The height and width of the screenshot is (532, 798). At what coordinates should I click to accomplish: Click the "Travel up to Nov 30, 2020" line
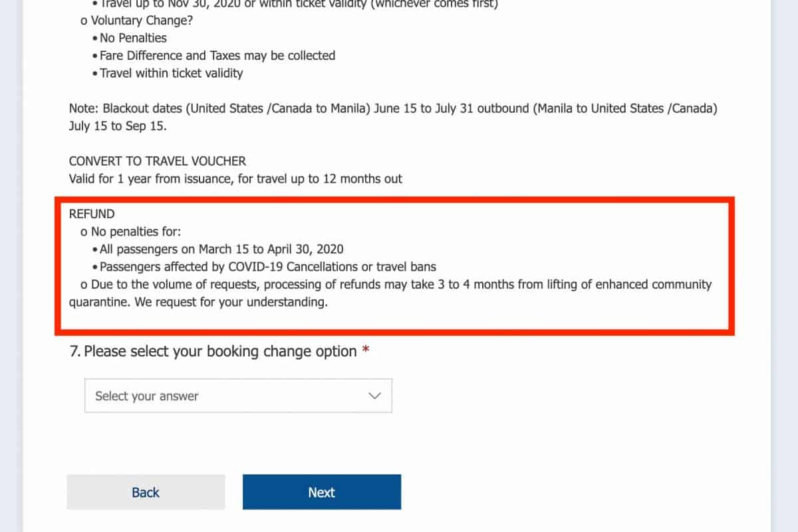point(299,4)
